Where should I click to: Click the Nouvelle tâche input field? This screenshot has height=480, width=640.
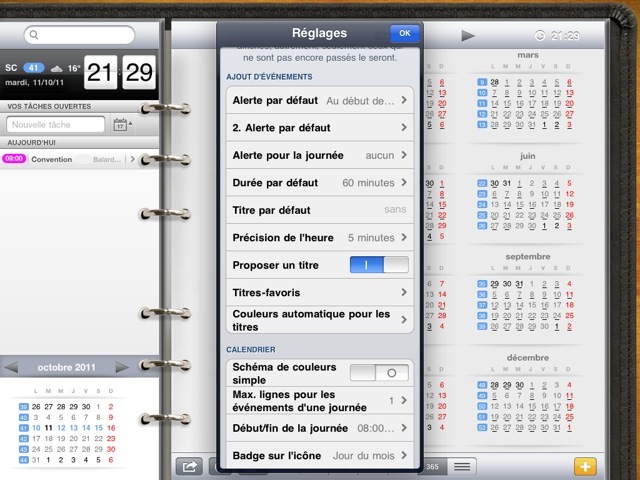[56, 125]
